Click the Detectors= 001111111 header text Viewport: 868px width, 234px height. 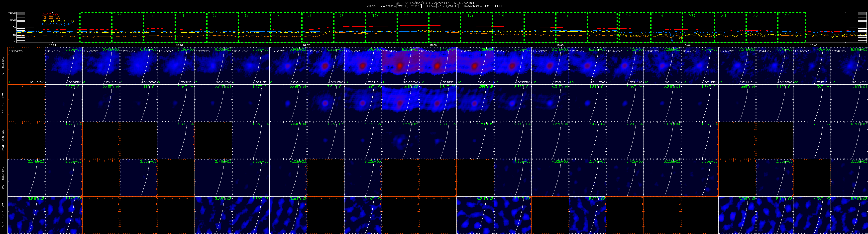point(483,6)
